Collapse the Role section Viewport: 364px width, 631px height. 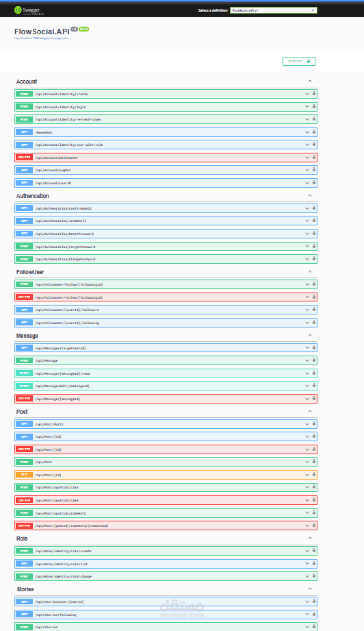pyautogui.click(x=310, y=538)
